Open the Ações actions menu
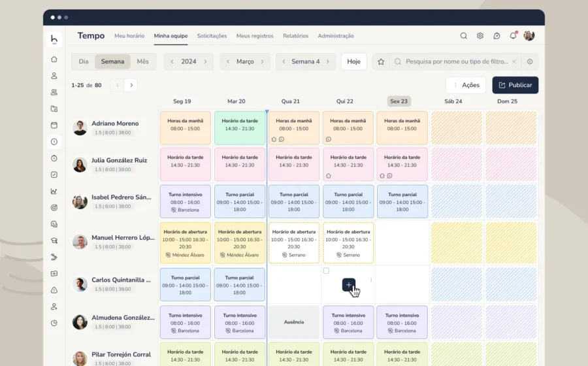The width and height of the screenshot is (588, 366). (466, 85)
